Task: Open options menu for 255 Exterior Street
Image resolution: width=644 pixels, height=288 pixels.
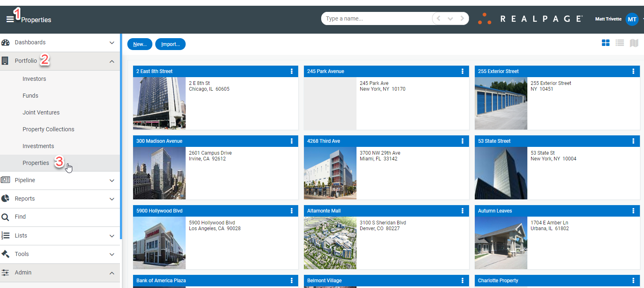Action: [633, 71]
